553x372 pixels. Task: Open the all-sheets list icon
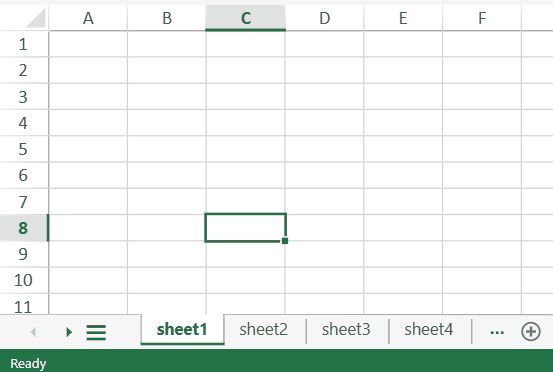[96, 332]
